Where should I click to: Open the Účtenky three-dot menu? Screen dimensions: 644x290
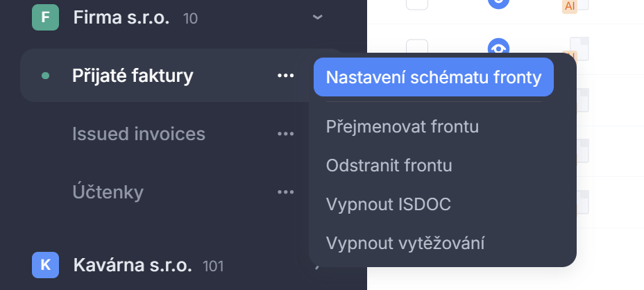285,191
